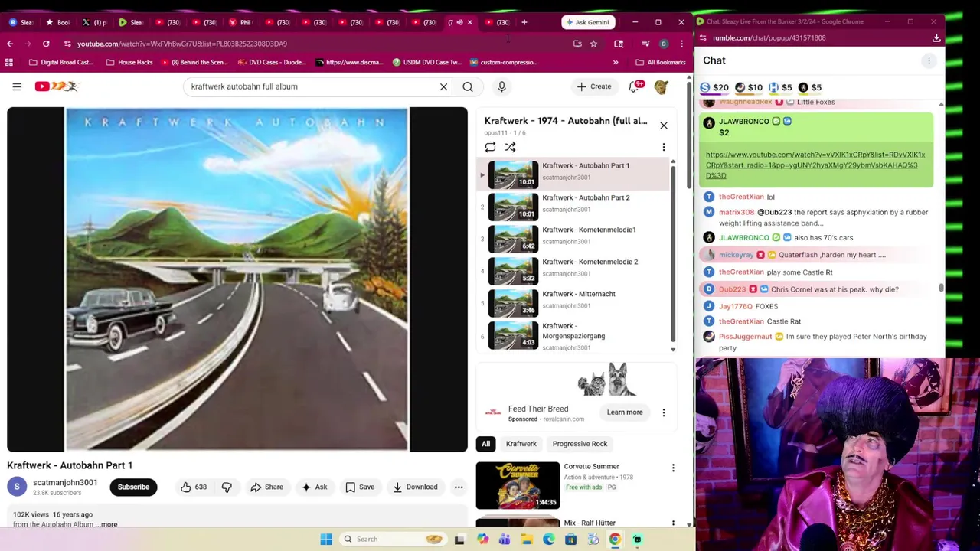Open the YouTube account avatar menu
This screenshot has width=980, height=551.
pyautogui.click(x=661, y=86)
